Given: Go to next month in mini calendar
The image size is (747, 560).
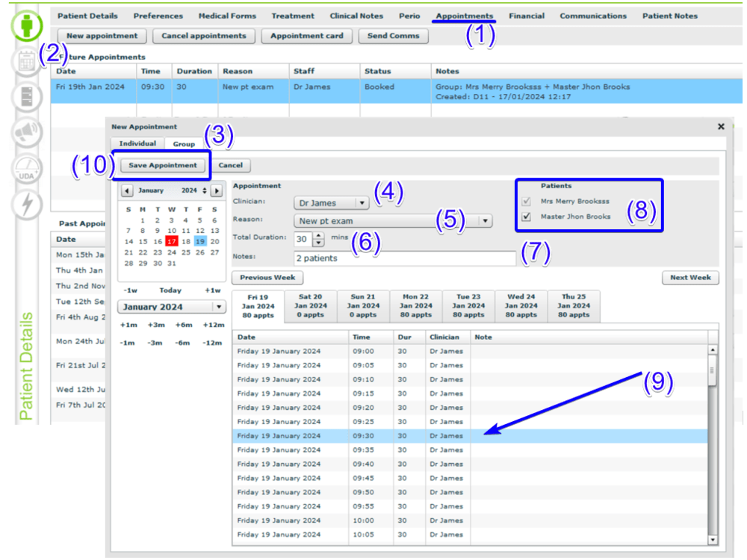Looking at the screenshot, I should (x=217, y=190).
